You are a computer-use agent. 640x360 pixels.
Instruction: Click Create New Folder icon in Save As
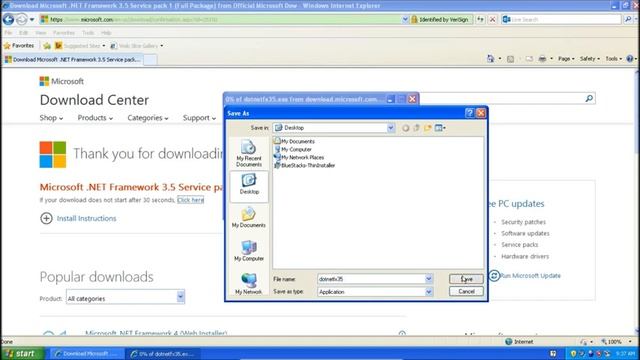click(x=427, y=128)
